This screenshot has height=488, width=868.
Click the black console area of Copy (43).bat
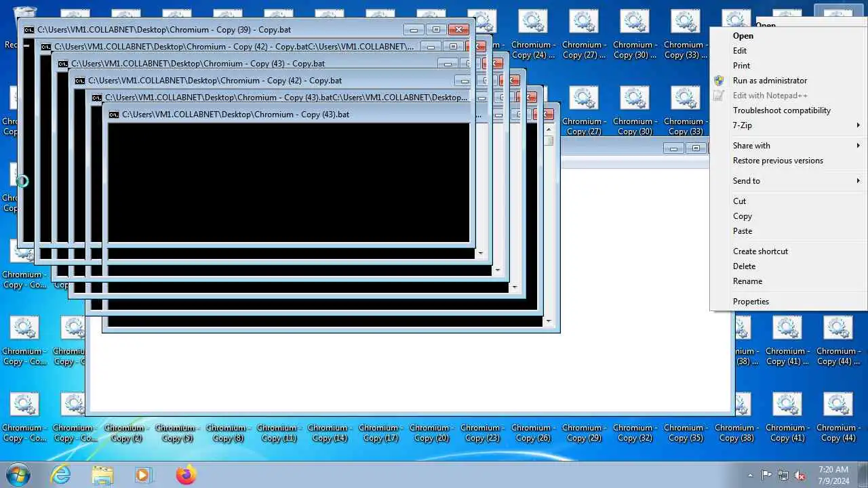(x=289, y=182)
